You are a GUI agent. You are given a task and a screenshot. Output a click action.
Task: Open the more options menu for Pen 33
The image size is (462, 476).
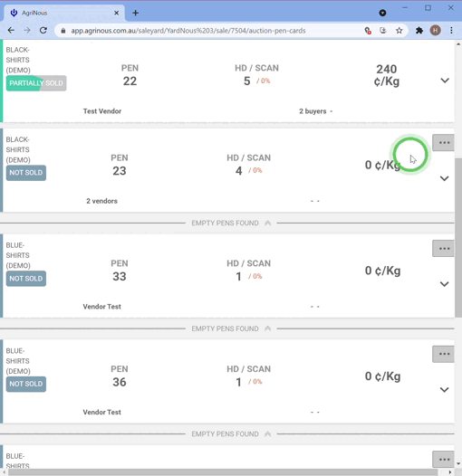[x=444, y=248]
